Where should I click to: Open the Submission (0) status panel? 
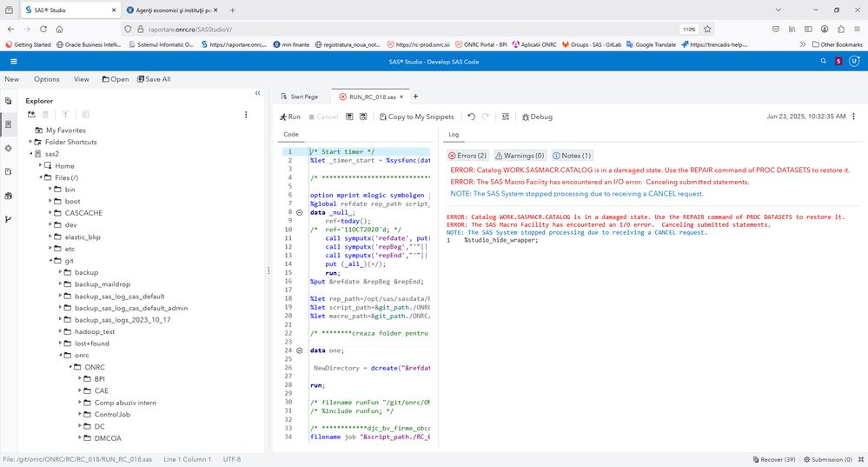tap(829, 459)
